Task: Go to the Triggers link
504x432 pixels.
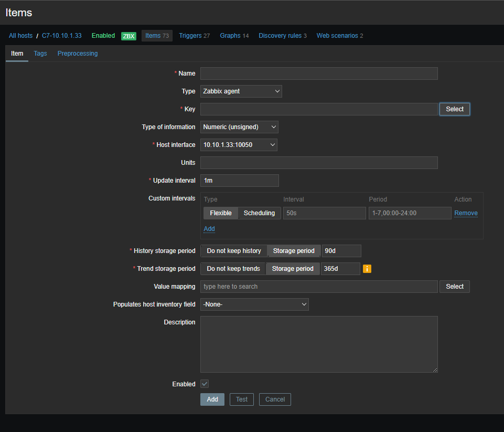Action: [190, 36]
